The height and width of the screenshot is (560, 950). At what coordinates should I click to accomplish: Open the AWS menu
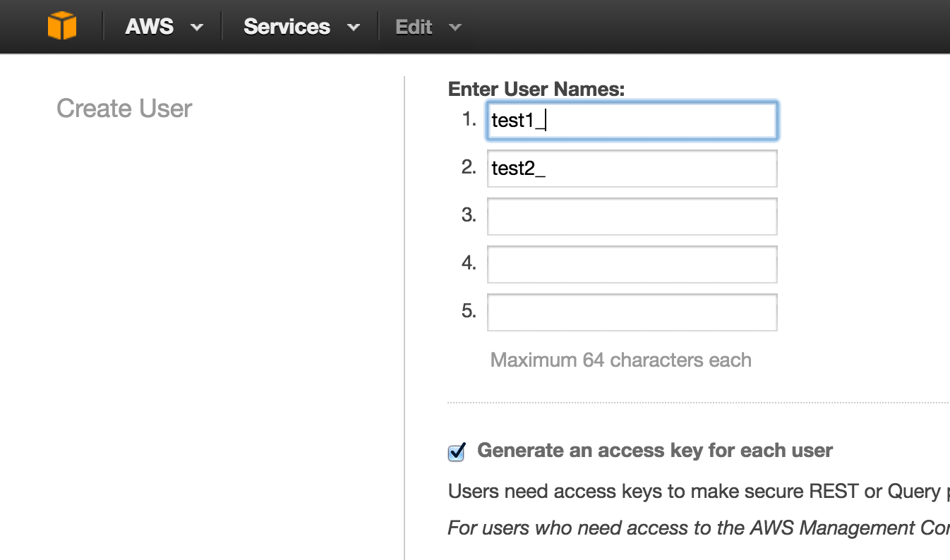click(x=150, y=27)
